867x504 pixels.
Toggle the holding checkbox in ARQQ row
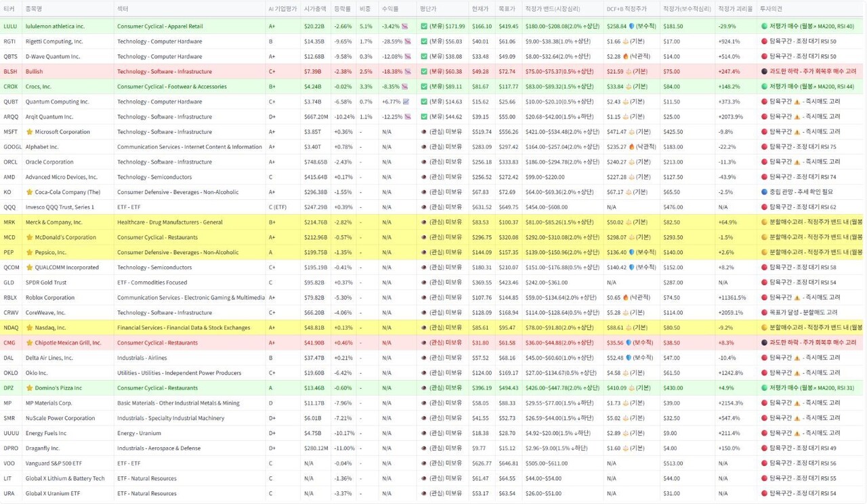point(424,117)
